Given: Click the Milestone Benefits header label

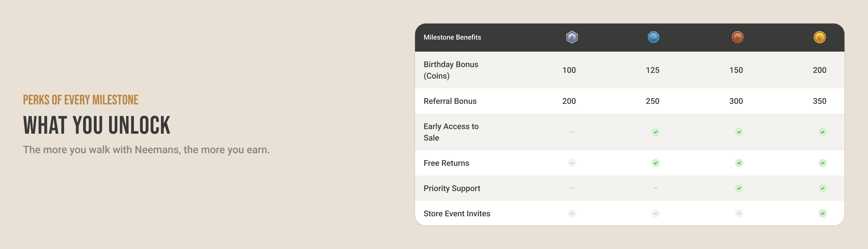Looking at the screenshot, I should [452, 37].
